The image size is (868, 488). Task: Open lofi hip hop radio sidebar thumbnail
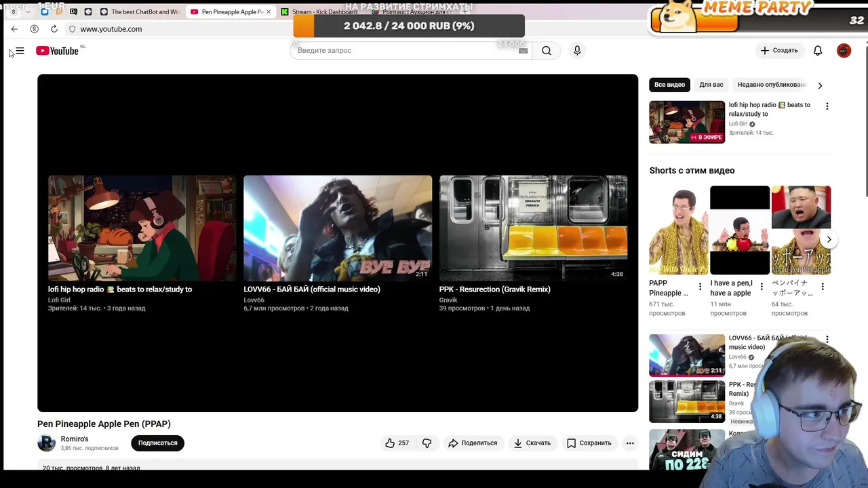click(x=687, y=122)
